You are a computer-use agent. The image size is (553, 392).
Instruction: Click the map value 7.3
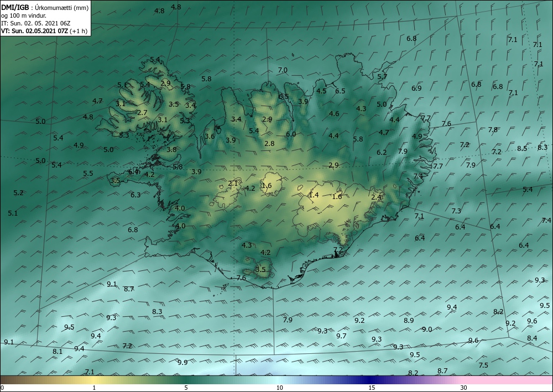[x=456, y=211]
